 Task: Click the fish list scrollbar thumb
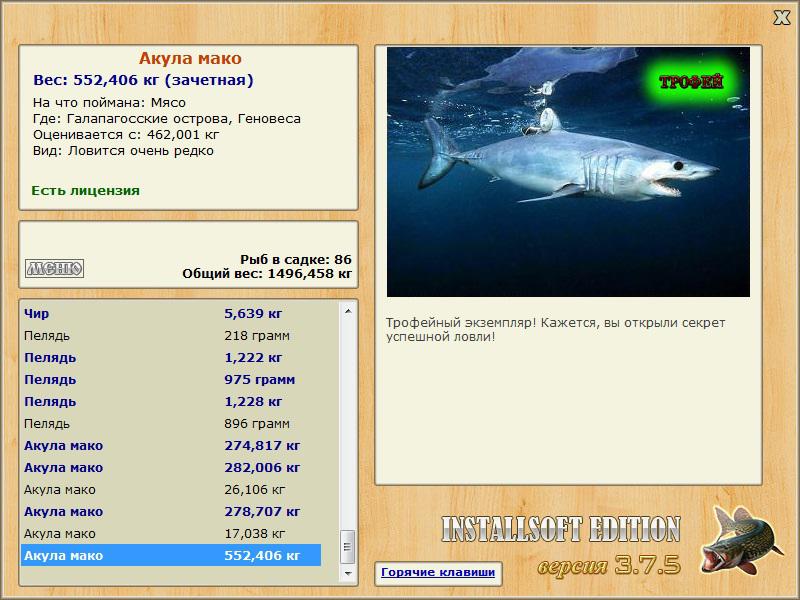click(348, 547)
